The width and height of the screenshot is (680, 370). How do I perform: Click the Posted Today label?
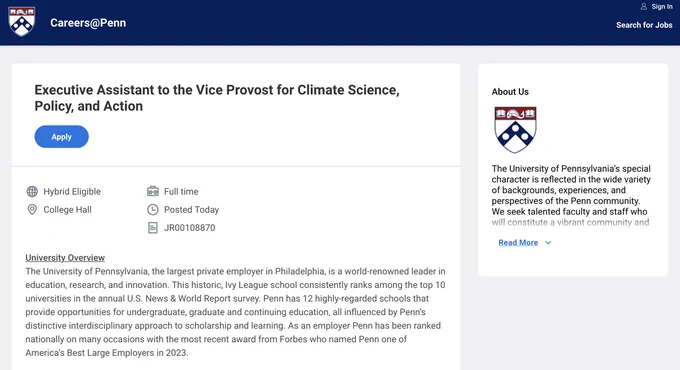pyautogui.click(x=191, y=210)
